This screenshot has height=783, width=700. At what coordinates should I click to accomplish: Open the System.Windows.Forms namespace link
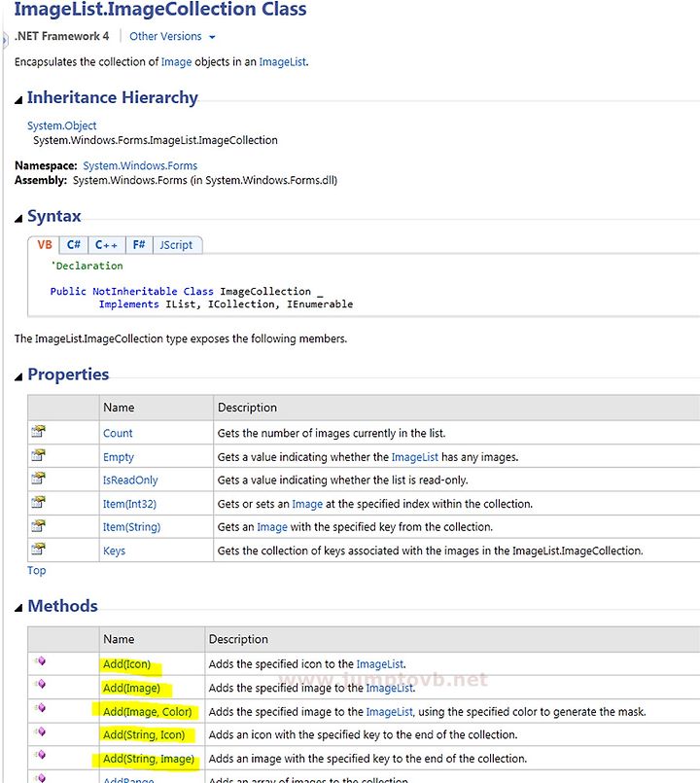coord(140,165)
